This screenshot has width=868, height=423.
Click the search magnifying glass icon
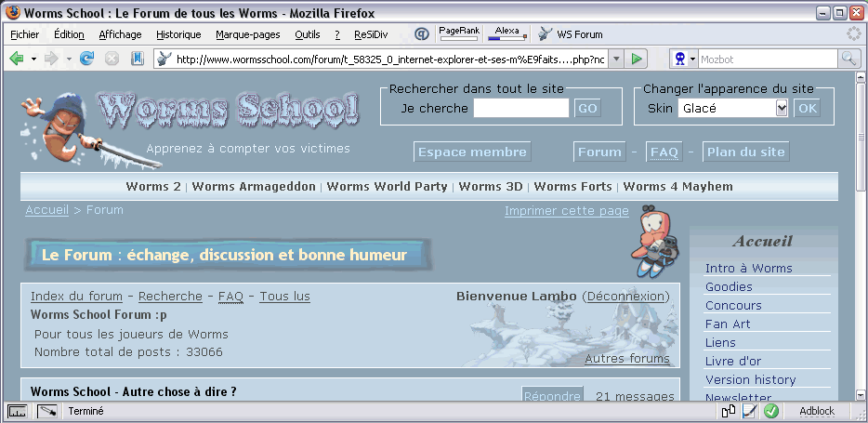point(849,59)
